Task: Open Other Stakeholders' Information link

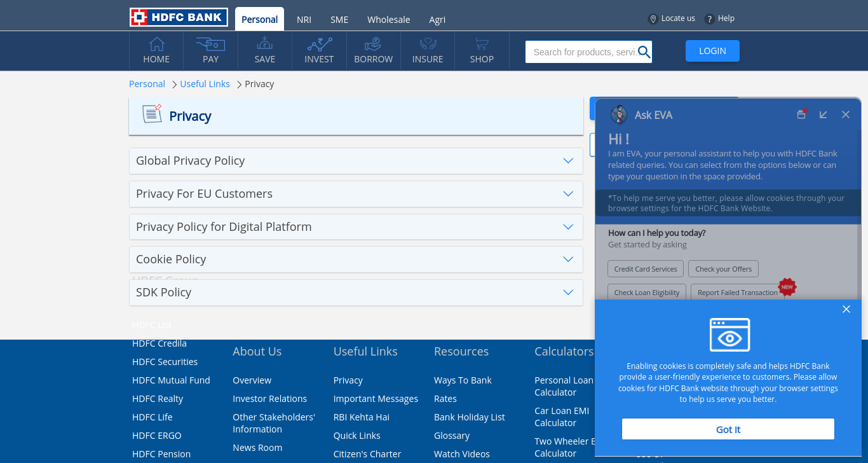Action: (274, 424)
